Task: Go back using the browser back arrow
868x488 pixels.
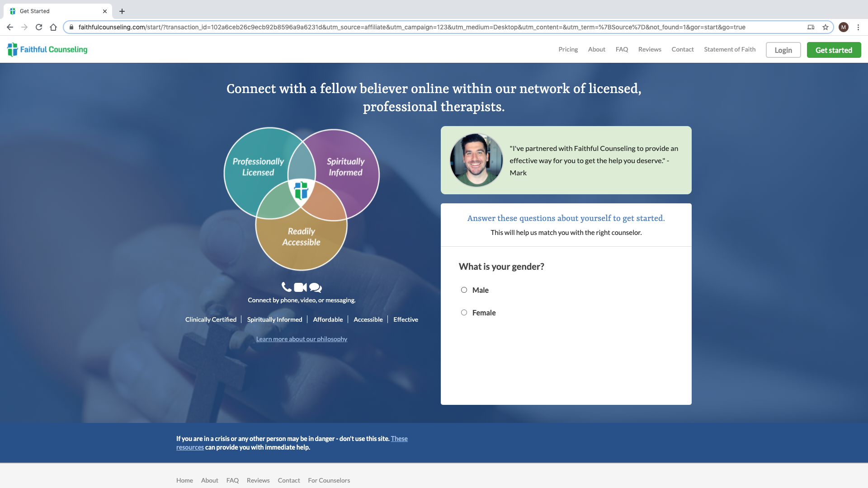Action: 10,27
